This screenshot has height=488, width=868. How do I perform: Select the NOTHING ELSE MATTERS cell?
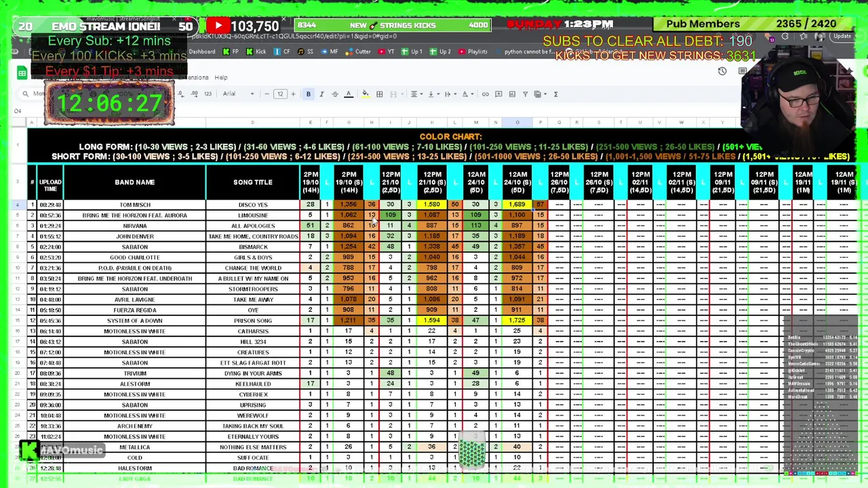[x=253, y=447]
